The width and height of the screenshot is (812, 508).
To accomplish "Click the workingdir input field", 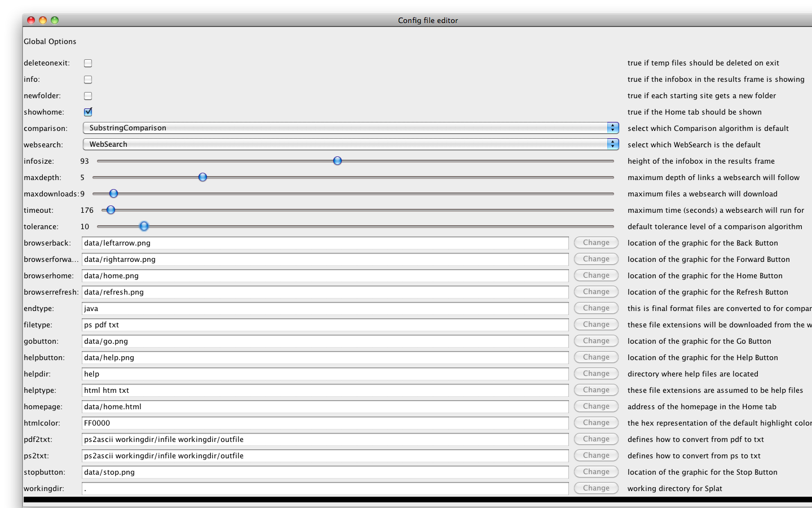I will 325,489.
